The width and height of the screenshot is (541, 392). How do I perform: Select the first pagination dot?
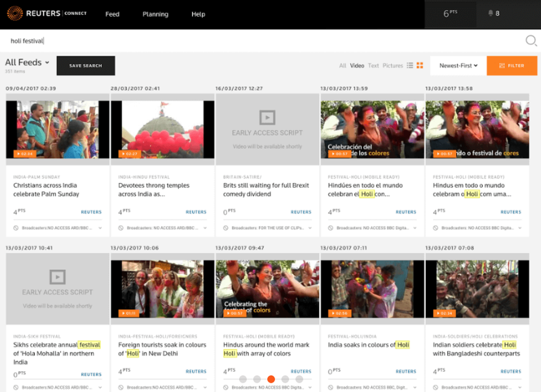point(243,379)
